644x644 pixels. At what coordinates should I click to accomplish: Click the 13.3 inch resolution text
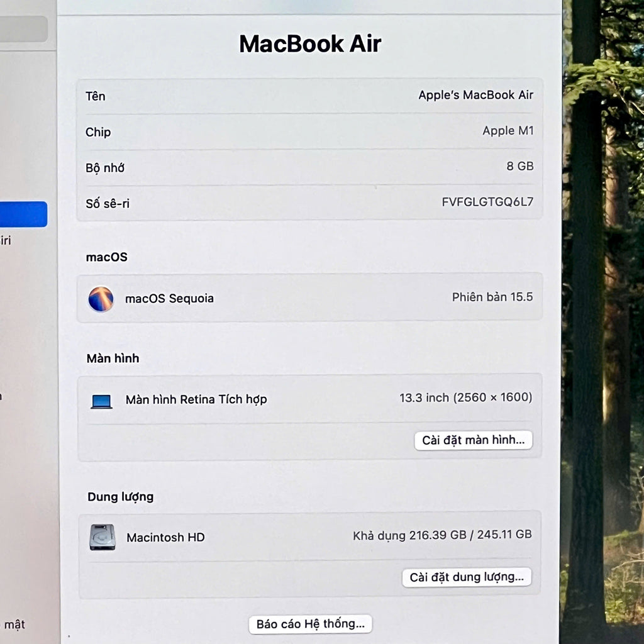click(x=465, y=397)
